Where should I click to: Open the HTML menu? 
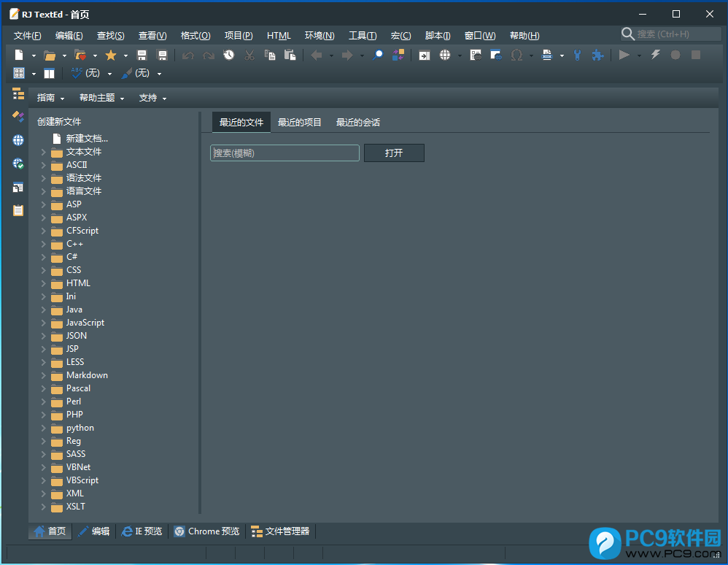(x=279, y=36)
